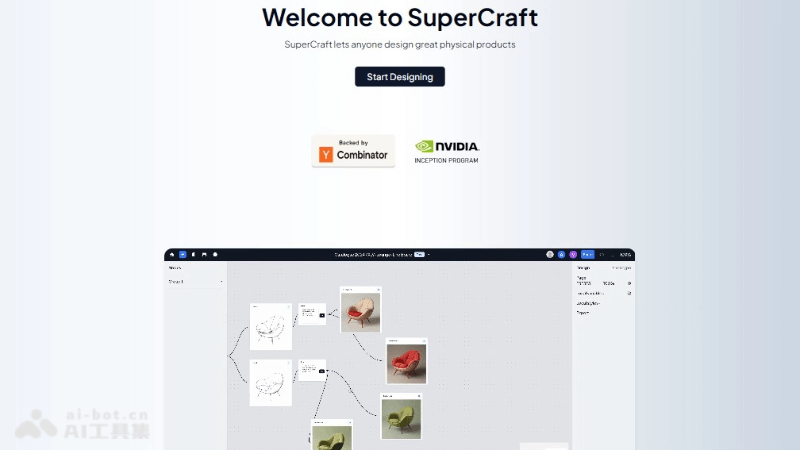Click the fourth icon in the editor toolbar
The image size is (800, 450).
click(x=204, y=255)
